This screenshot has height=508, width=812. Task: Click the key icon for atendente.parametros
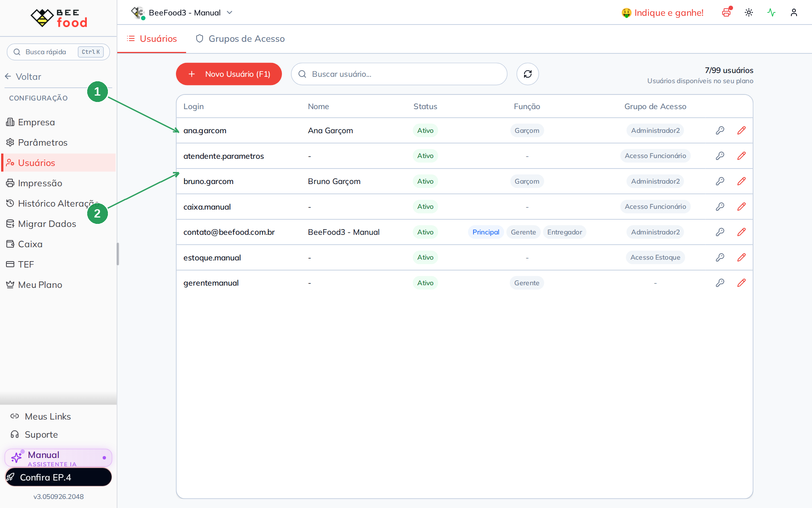point(720,156)
